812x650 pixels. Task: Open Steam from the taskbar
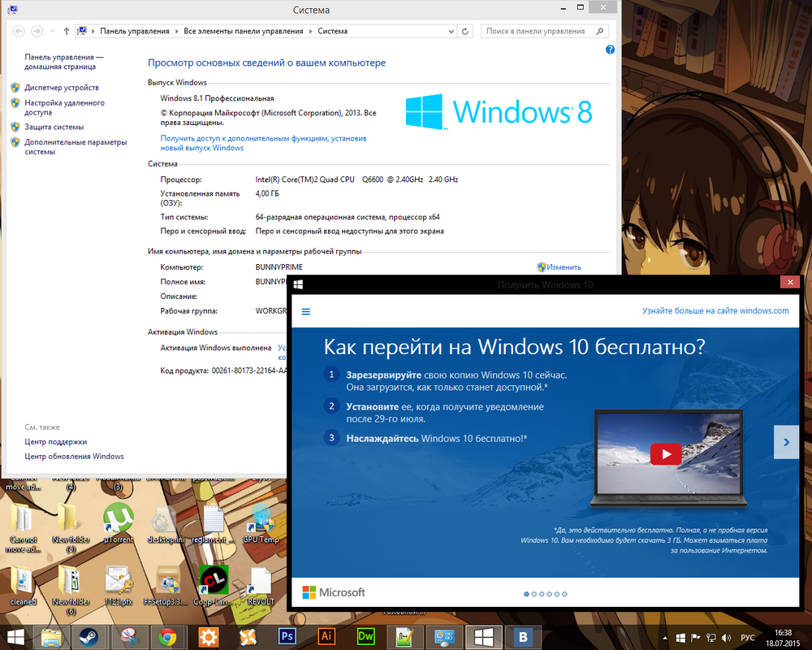(x=89, y=636)
